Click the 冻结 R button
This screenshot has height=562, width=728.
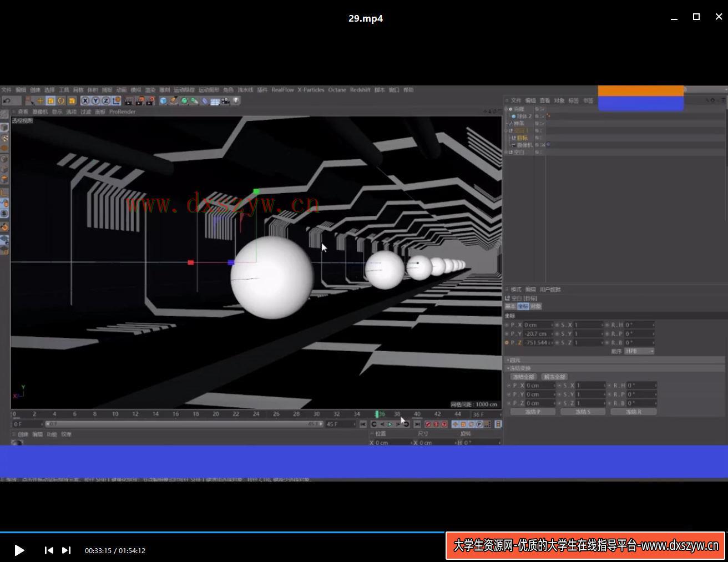(634, 412)
